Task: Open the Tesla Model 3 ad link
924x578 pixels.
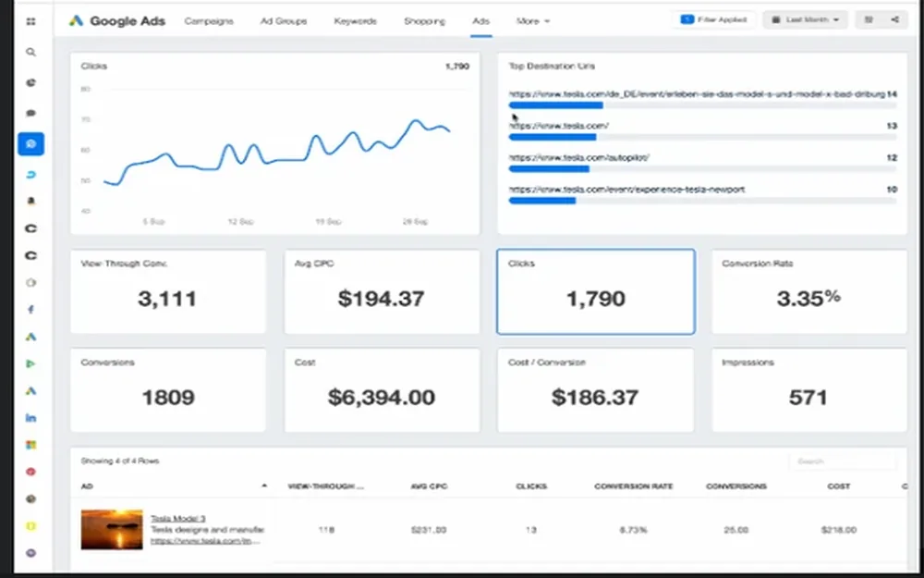Action: [x=178, y=519]
